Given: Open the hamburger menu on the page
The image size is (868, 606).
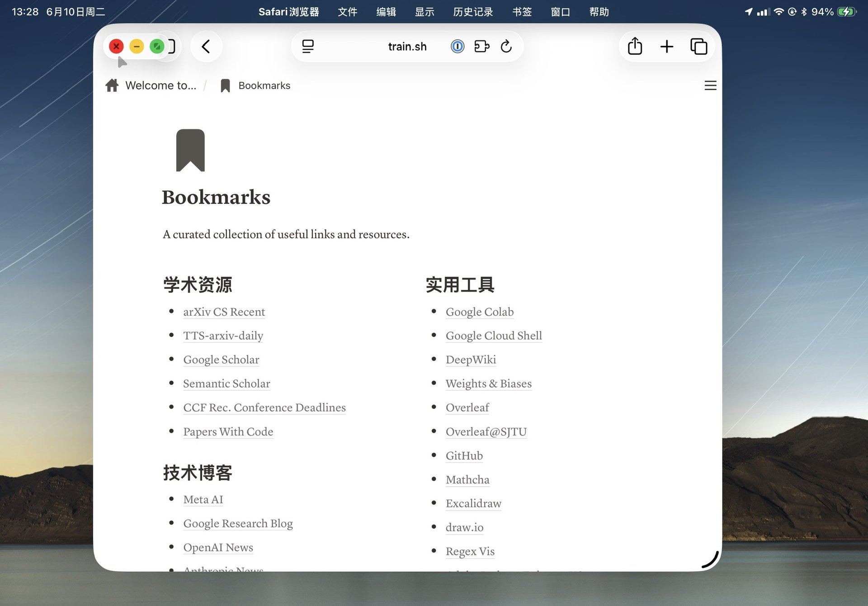Looking at the screenshot, I should (x=710, y=85).
